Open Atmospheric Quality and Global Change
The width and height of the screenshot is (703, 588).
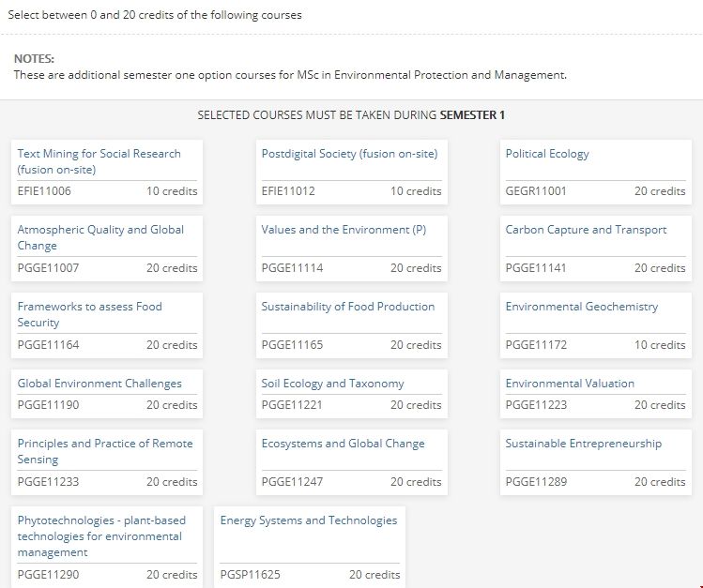point(100,231)
